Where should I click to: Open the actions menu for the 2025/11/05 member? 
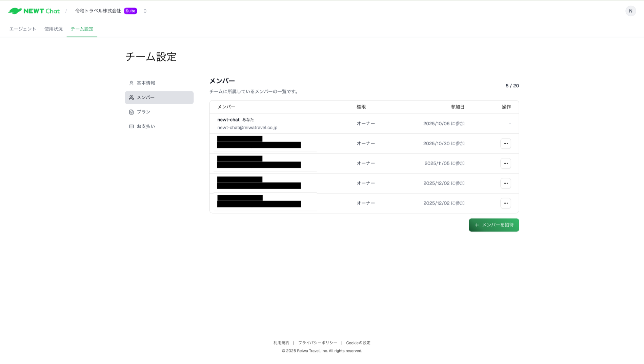click(505, 163)
